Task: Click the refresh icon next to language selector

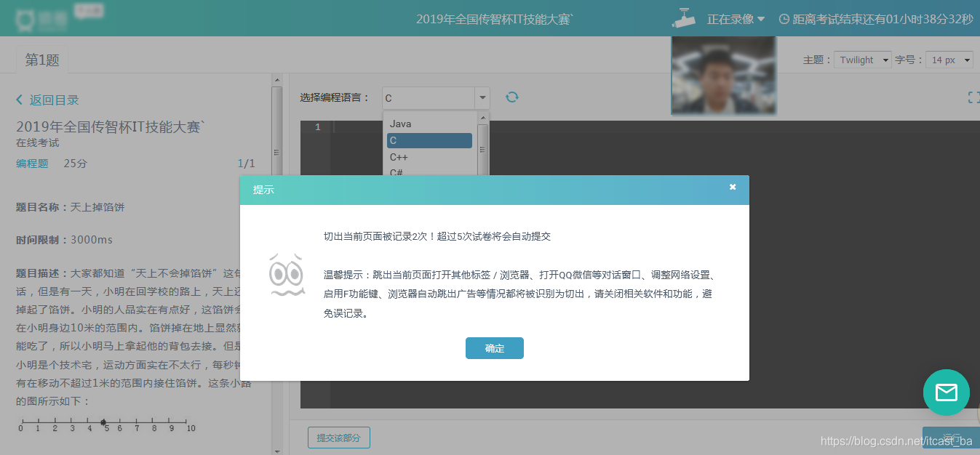Action: coord(511,97)
